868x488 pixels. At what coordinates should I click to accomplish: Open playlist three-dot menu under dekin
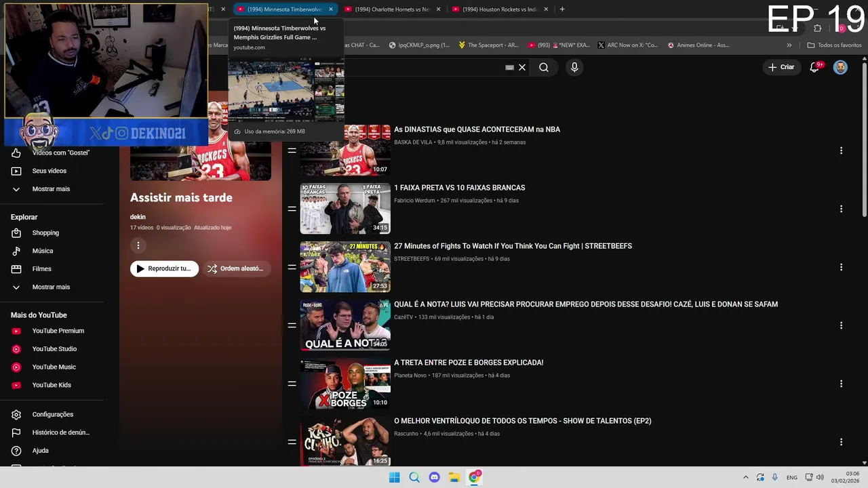point(138,245)
